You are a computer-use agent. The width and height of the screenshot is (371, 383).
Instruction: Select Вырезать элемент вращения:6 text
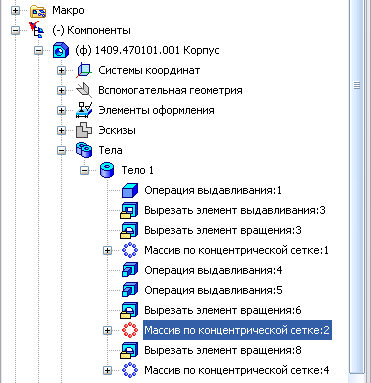(x=223, y=311)
